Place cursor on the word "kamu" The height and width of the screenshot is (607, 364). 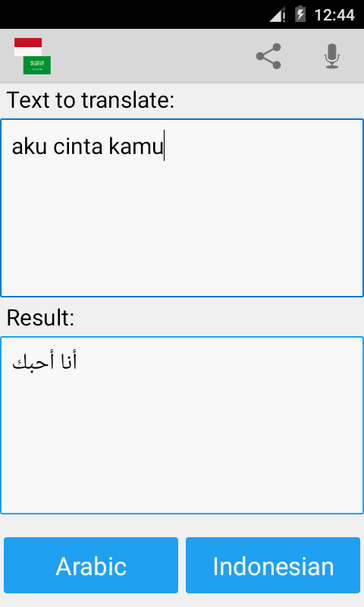point(136,146)
